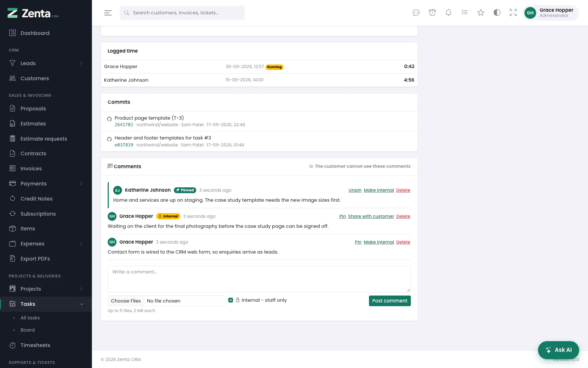Click the GitHub icon beside Product page template
The image size is (588, 368).
[x=109, y=119]
